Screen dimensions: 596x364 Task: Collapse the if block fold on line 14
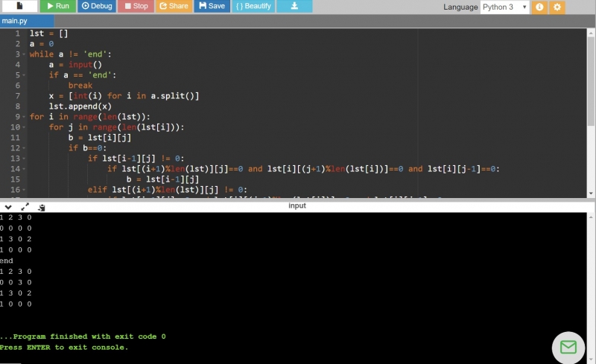pos(24,169)
